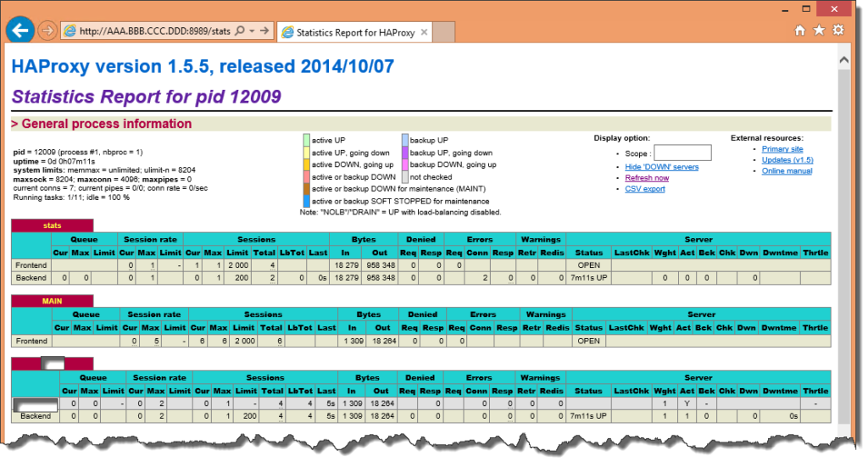Maximize the browser window
The height and width of the screenshot is (467, 868).
tap(807, 8)
